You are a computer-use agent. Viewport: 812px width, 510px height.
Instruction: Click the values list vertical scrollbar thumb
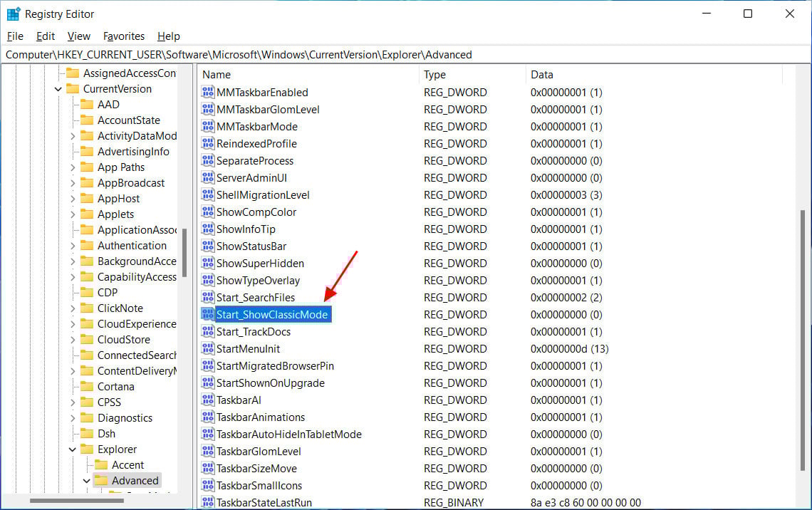pyautogui.click(x=803, y=340)
